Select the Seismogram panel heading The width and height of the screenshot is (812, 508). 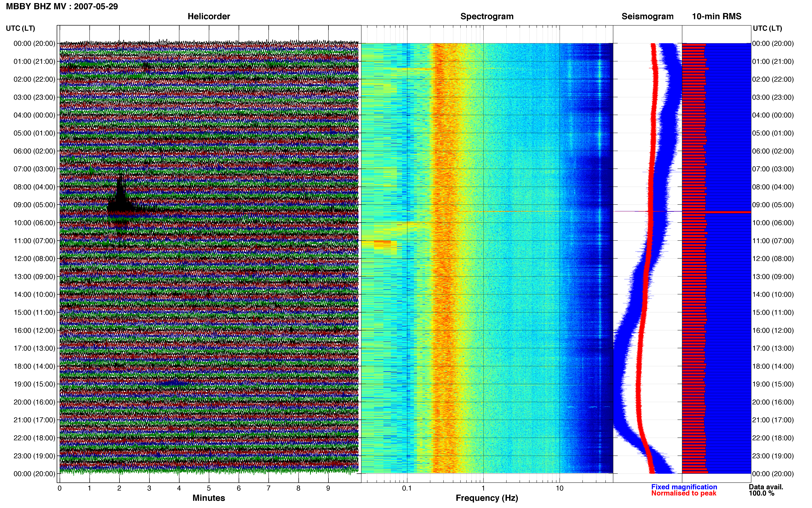coord(648,16)
